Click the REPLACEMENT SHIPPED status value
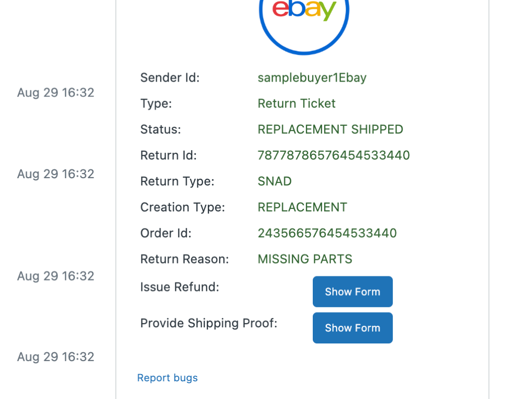532x399 pixels. [330, 129]
